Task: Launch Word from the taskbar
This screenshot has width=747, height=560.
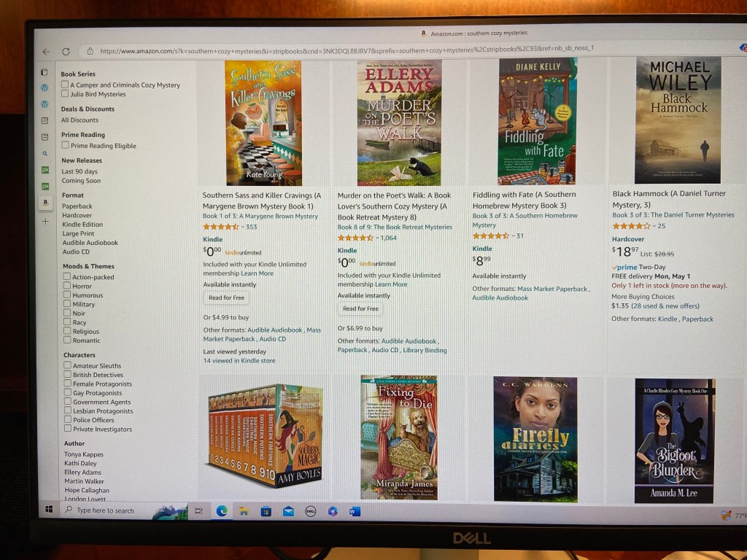Action: (x=355, y=511)
